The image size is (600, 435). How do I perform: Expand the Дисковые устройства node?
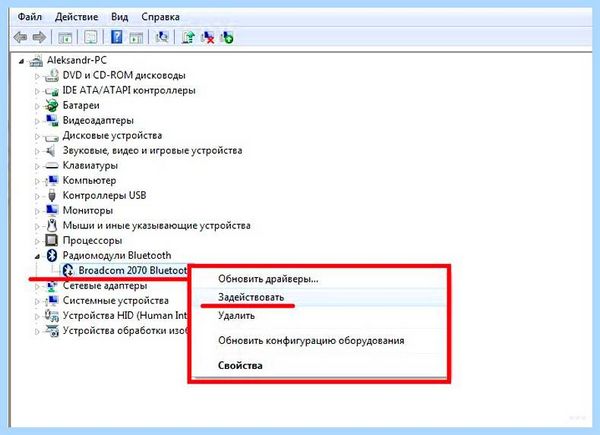37,136
